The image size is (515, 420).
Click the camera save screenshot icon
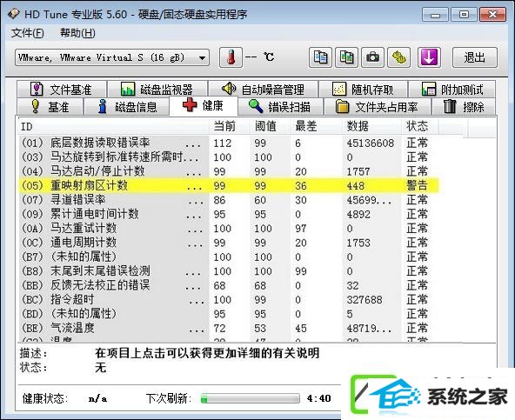pyautogui.click(x=372, y=57)
